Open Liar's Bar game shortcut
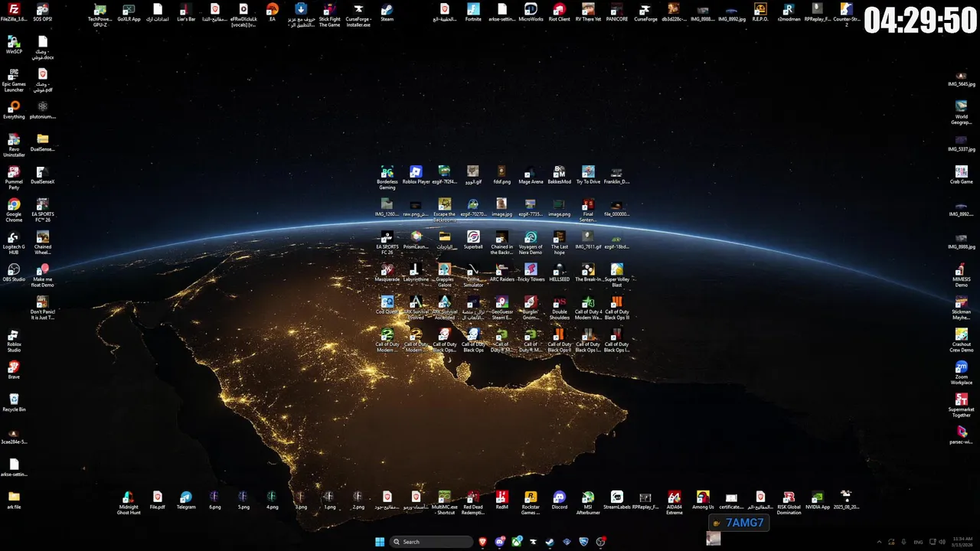The image size is (980, 551). coord(186,12)
